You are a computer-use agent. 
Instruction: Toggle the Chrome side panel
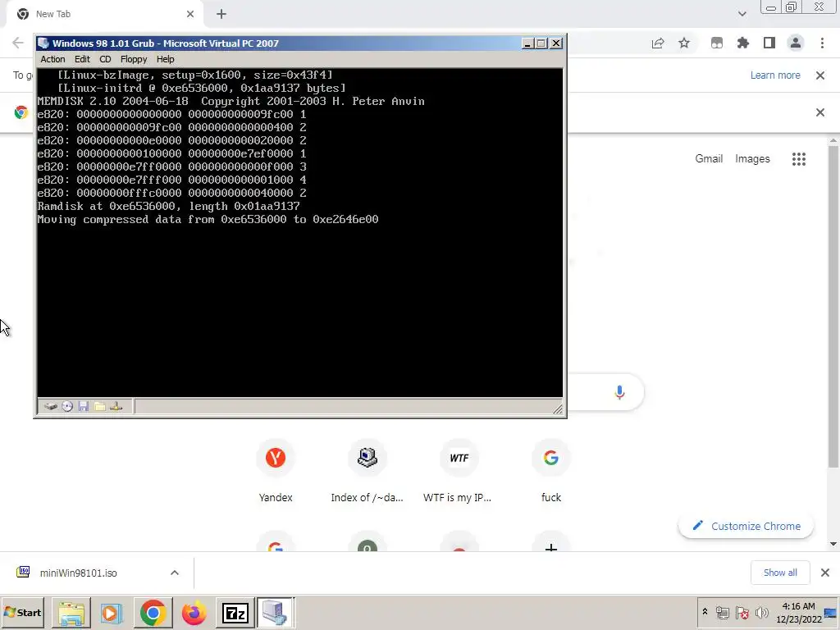pyautogui.click(x=769, y=43)
